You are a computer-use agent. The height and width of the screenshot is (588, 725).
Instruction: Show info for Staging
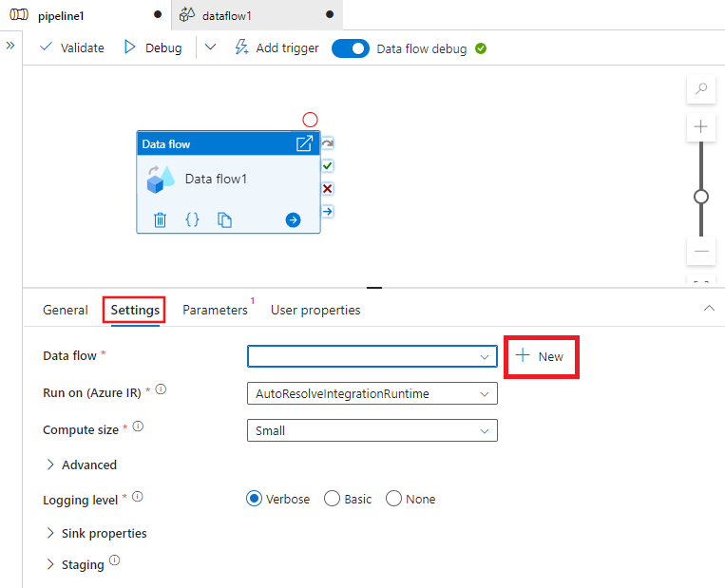click(114, 560)
